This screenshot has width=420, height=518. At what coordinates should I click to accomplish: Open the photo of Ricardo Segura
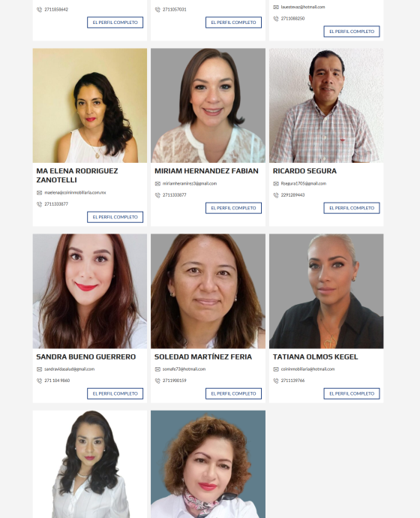click(326, 106)
